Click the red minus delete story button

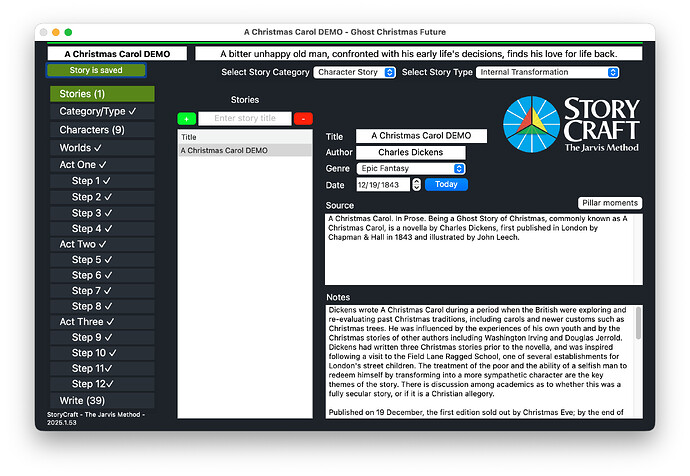click(x=303, y=119)
